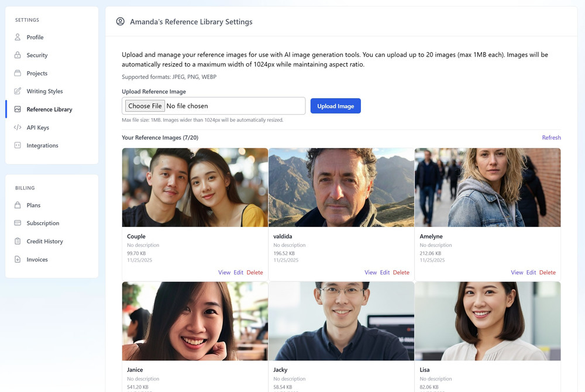The image size is (585, 392).
Task: Delete the valdida reference image
Action: pyautogui.click(x=401, y=272)
